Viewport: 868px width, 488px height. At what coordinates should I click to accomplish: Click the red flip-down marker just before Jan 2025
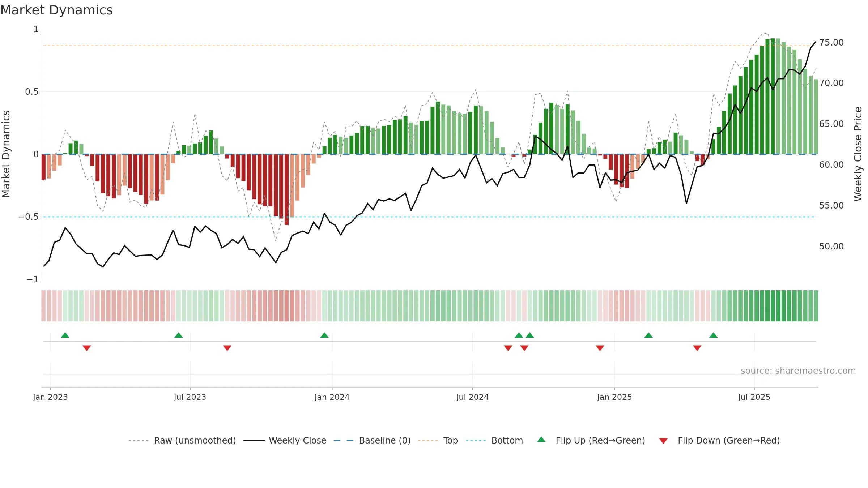coord(600,348)
